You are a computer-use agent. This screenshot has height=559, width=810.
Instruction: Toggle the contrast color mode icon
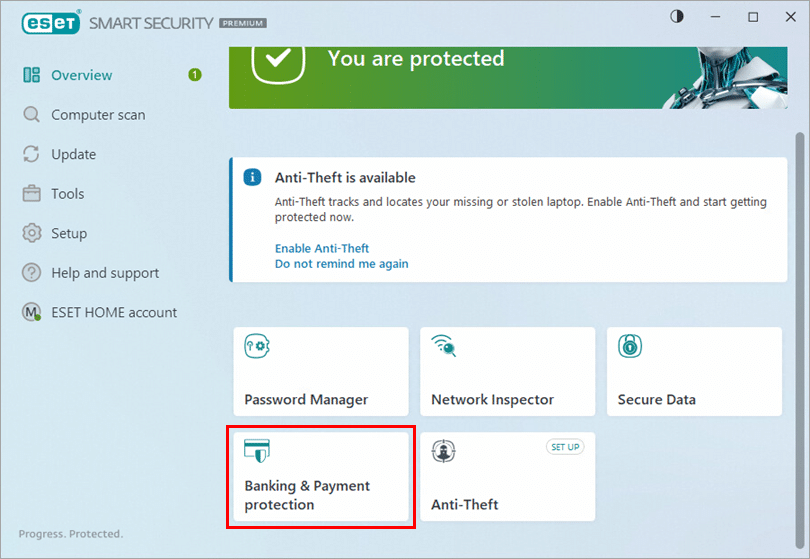pyautogui.click(x=677, y=17)
